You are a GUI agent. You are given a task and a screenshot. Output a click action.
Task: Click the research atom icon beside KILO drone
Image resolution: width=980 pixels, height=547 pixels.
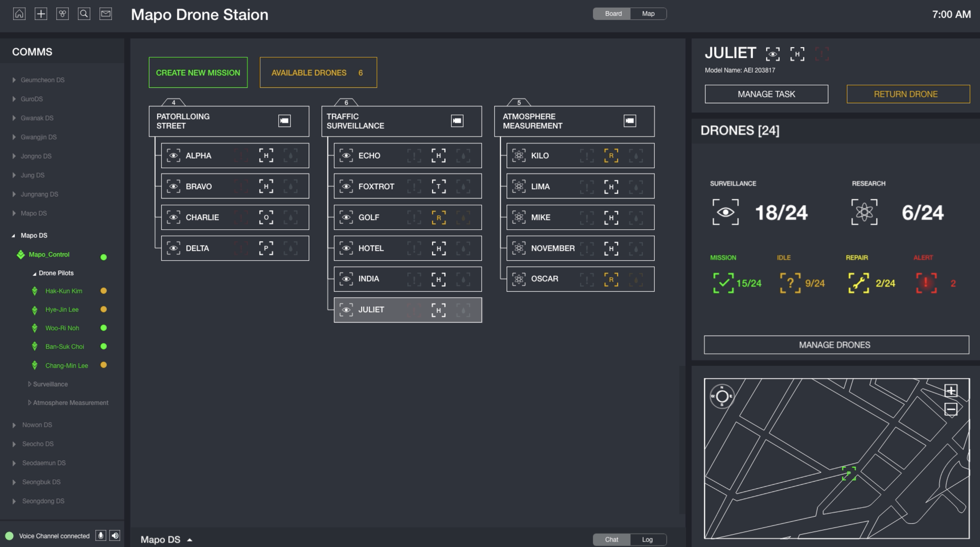point(519,156)
